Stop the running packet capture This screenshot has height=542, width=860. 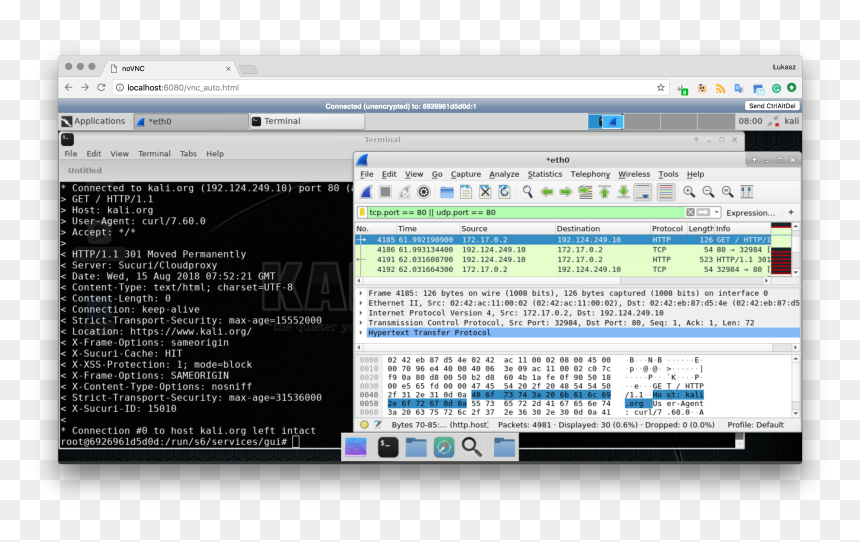(386, 192)
